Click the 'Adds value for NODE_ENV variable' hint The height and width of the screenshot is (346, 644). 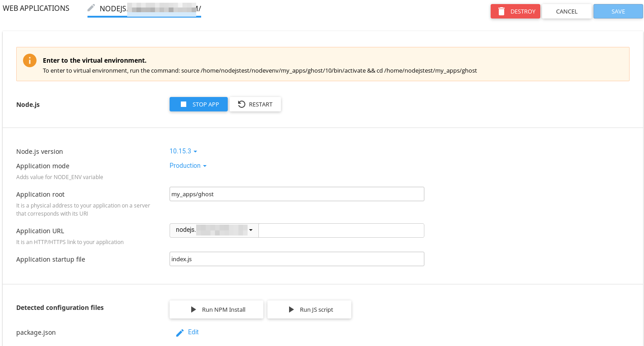pos(60,177)
